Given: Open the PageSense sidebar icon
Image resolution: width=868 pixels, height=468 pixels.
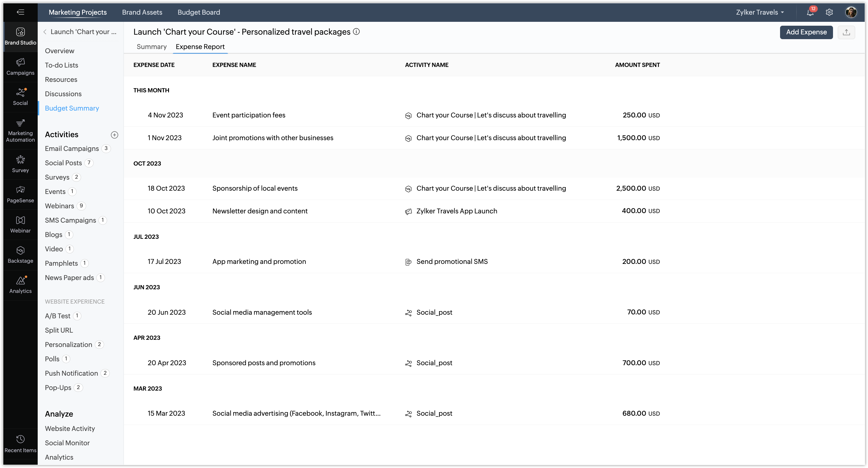Looking at the screenshot, I should (x=20, y=194).
